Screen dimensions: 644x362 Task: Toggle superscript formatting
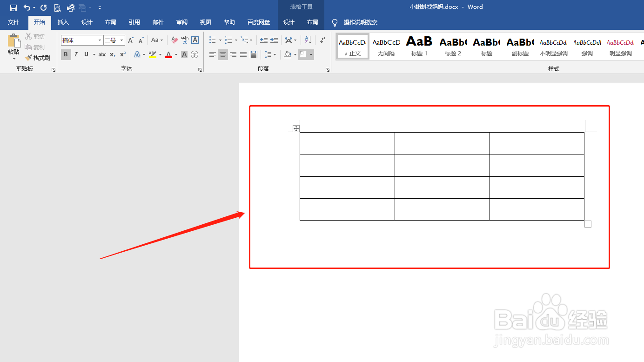pos(123,54)
